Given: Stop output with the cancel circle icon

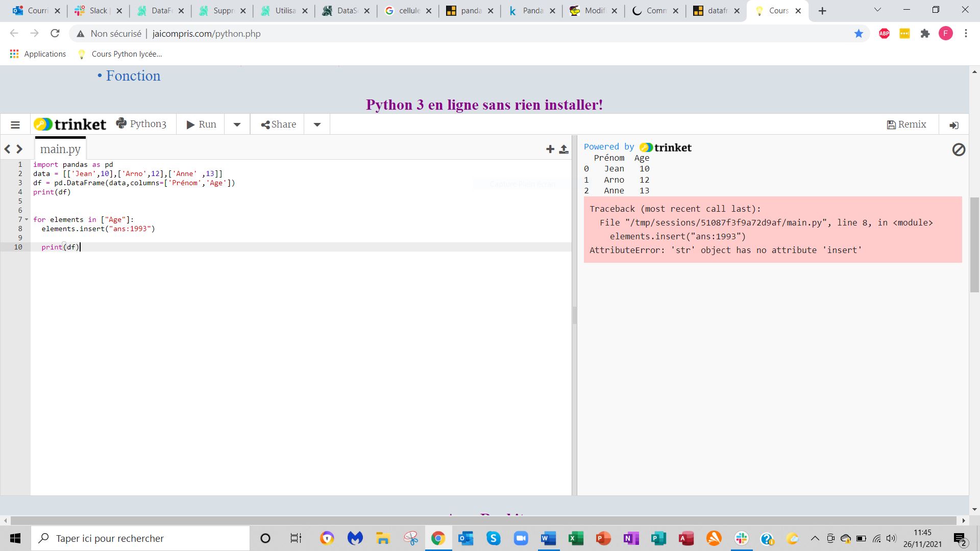Looking at the screenshot, I should tap(959, 149).
